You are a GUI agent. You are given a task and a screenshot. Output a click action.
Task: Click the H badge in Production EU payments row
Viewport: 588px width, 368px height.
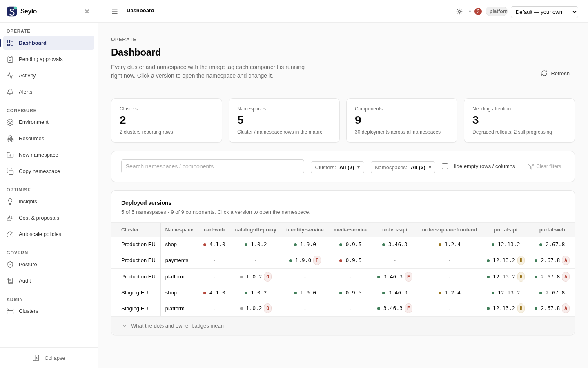pyautogui.click(x=521, y=260)
